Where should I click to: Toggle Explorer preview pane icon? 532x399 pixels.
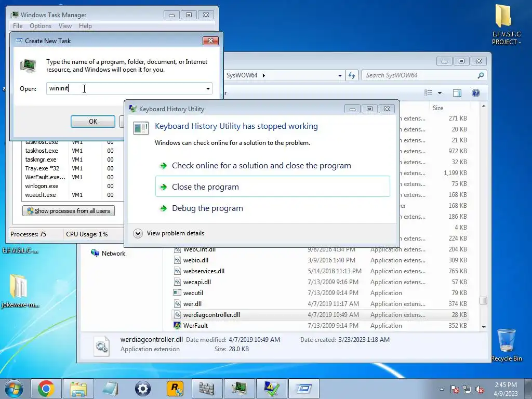click(457, 93)
